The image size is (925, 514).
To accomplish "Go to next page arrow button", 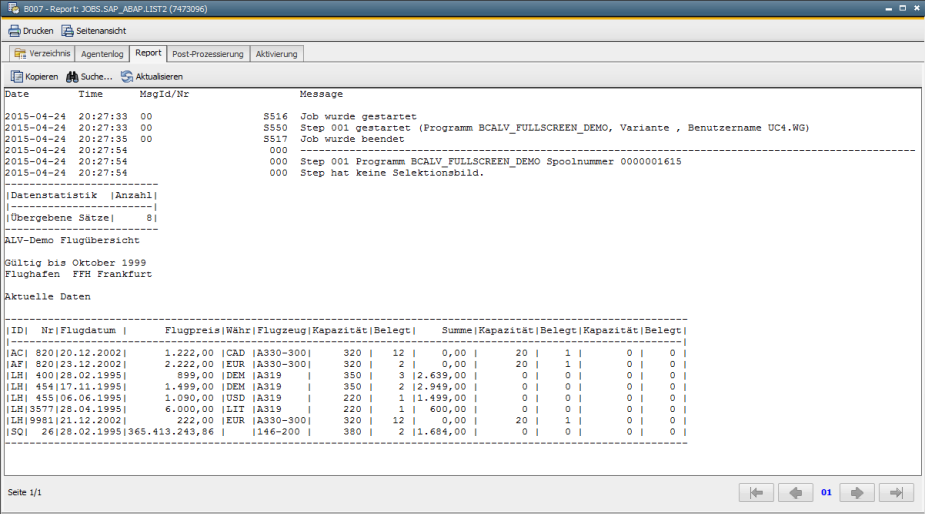I will coord(857,492).
